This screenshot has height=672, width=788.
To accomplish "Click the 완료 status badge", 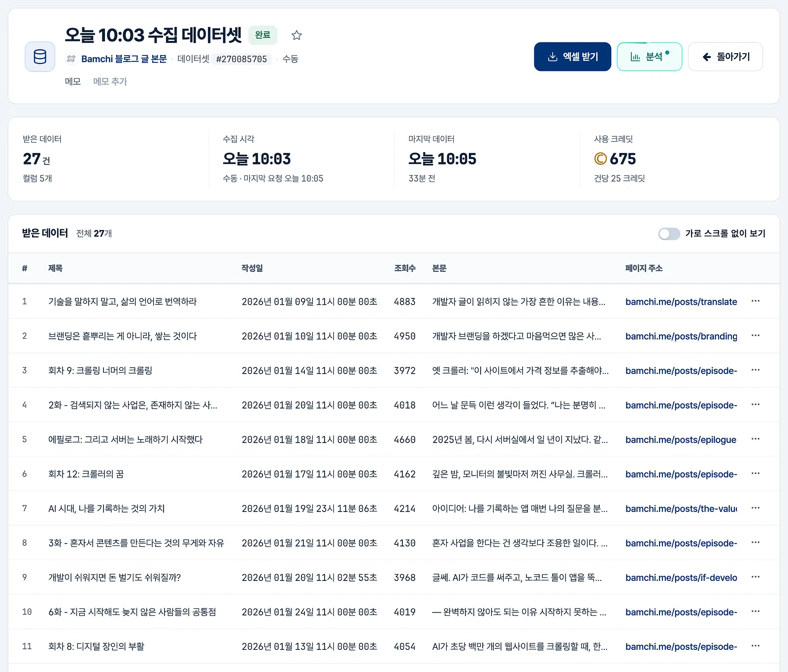I will [x=263, y=35].
